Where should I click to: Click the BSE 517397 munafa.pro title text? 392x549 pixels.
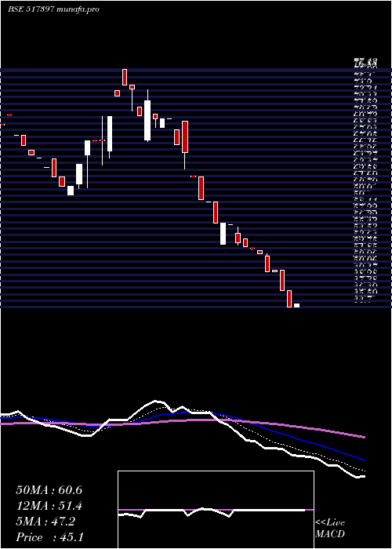(53, 9)
